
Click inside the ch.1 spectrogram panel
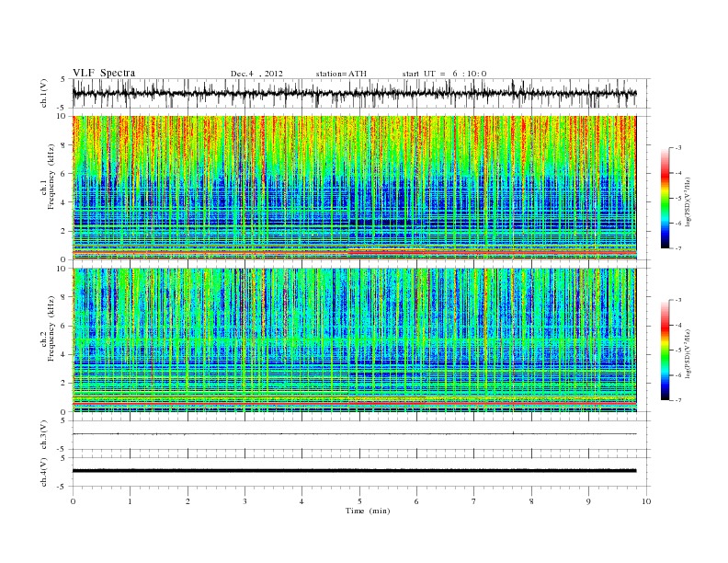(354, 188)
